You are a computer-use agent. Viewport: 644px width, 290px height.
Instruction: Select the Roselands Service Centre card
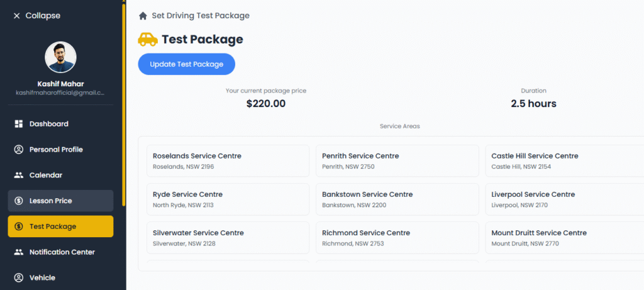(227, 161)
